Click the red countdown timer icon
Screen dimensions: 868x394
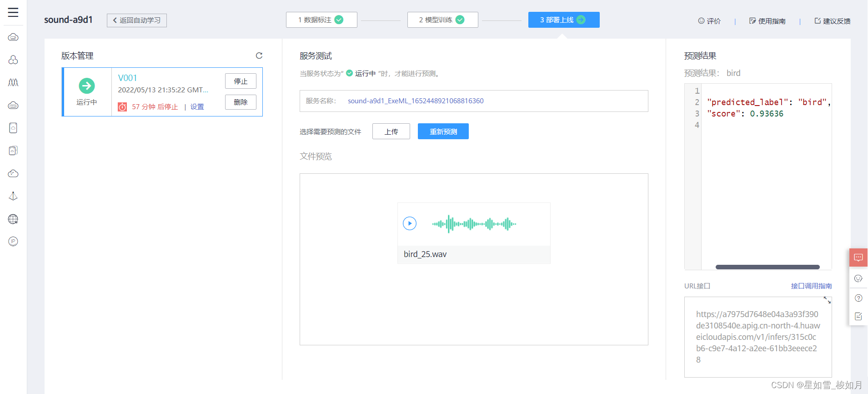click(122, 107)
